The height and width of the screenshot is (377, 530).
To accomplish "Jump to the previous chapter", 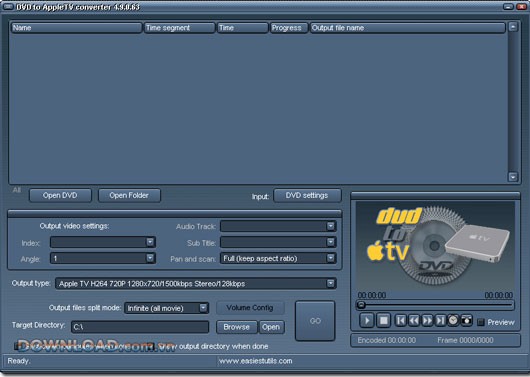I will [x=401, y=320].
